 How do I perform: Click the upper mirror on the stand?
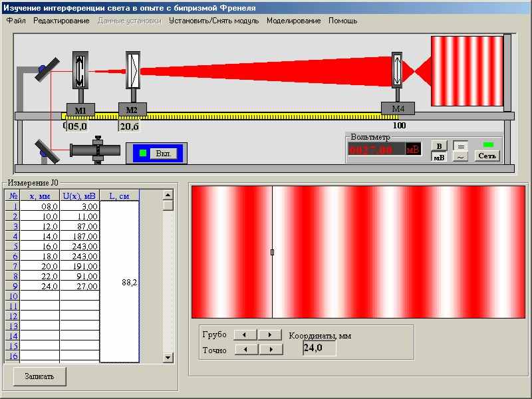[47, 70]
